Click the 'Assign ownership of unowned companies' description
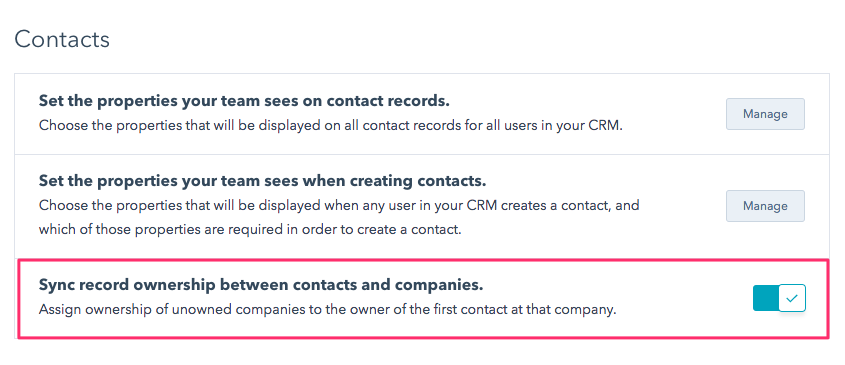Viewport: 845px width, 365px height. coord(327,311)
